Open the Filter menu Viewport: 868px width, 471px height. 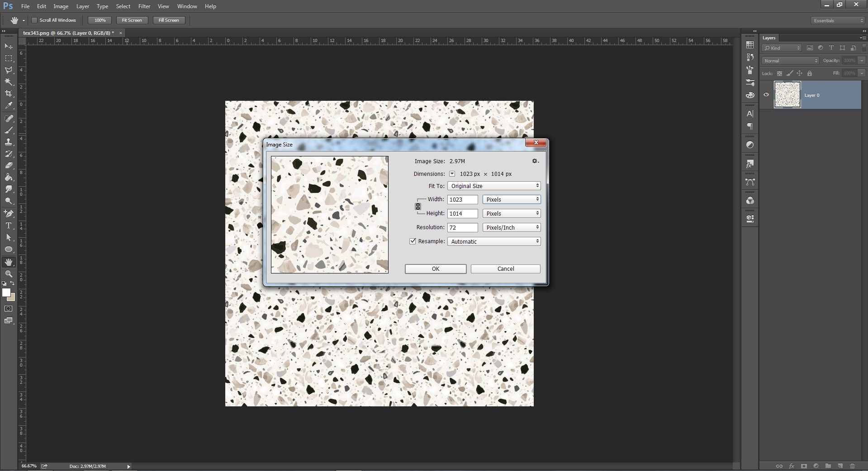[144, 6]
